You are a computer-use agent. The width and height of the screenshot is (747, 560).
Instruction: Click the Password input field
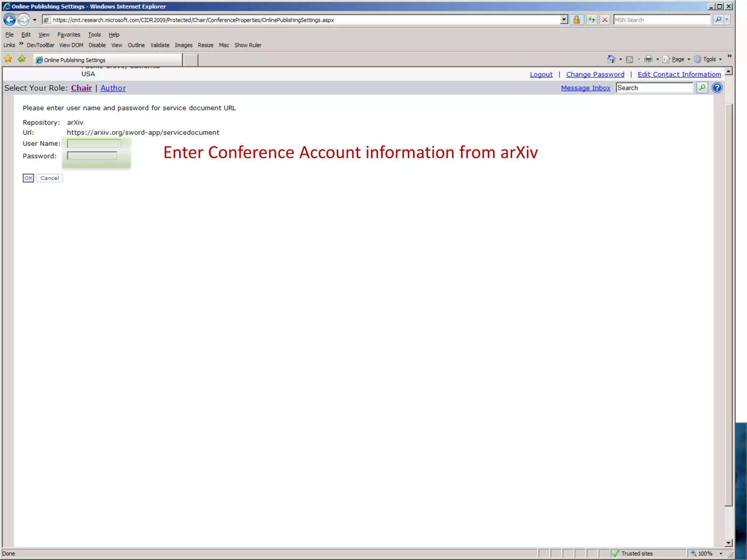[92, 156]
